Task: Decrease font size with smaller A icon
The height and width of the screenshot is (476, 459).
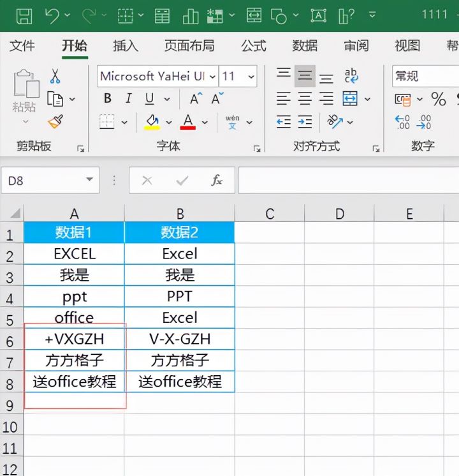Action: (x=217, y=98)
